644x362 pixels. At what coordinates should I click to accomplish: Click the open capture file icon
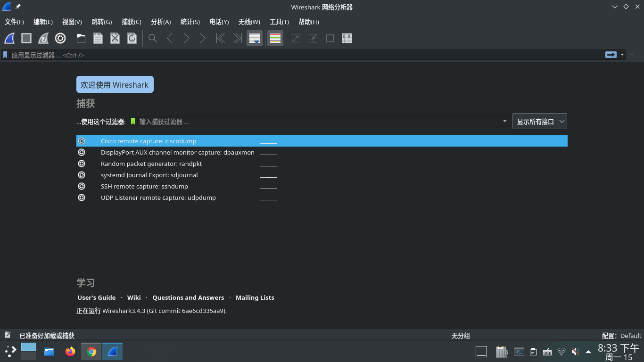click(81, 38)
